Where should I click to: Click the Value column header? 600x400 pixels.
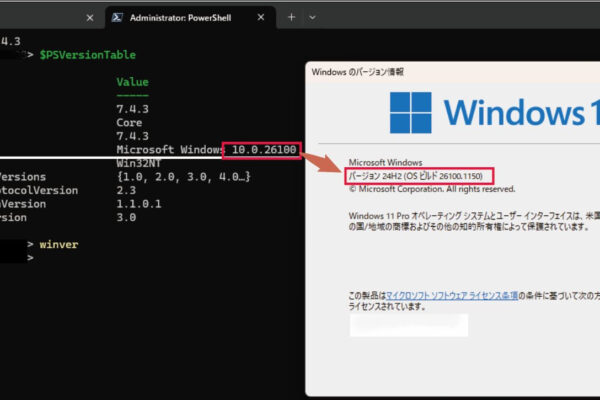pos(132,82)
